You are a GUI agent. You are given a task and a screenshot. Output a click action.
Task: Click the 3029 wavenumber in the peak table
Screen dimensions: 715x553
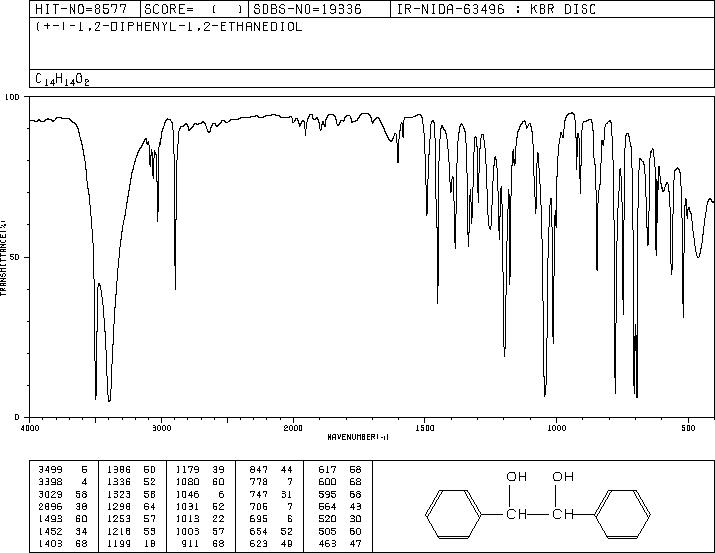coord(51,494)
